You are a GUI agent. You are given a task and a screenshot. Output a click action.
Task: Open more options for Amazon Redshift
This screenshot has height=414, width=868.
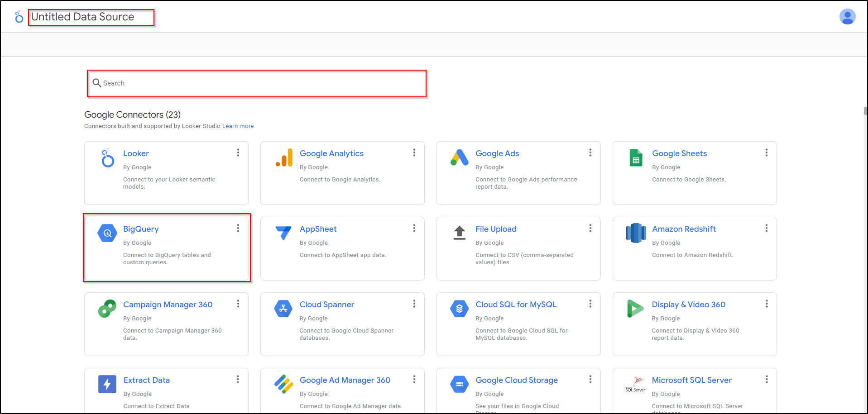tap(767, 228)
